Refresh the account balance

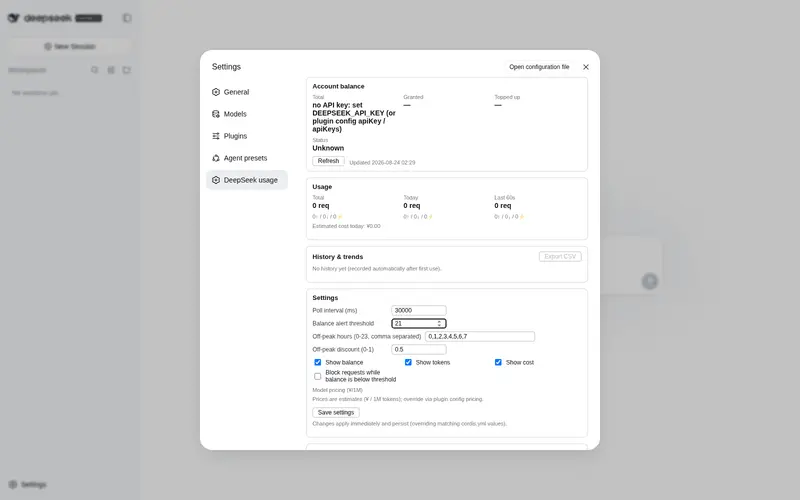click(x=328, y=161)
